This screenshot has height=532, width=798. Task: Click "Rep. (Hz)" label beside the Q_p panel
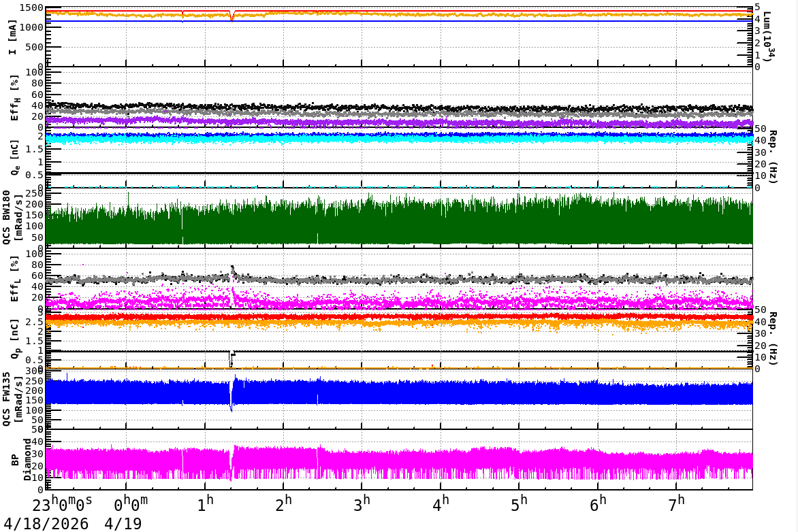pos(773,338)
